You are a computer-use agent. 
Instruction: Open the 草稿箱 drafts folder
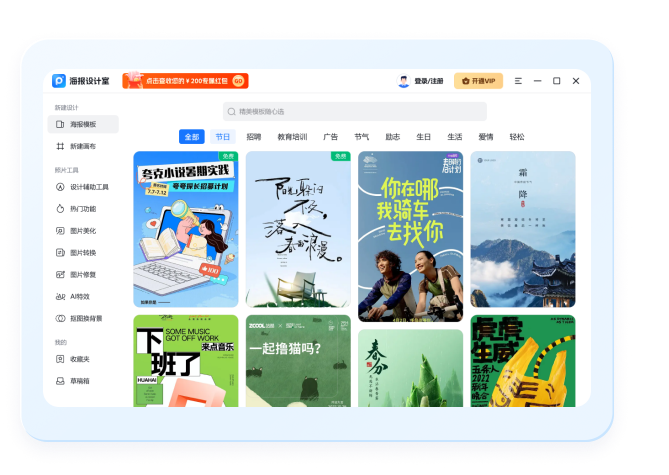click(x=79, y=381)
